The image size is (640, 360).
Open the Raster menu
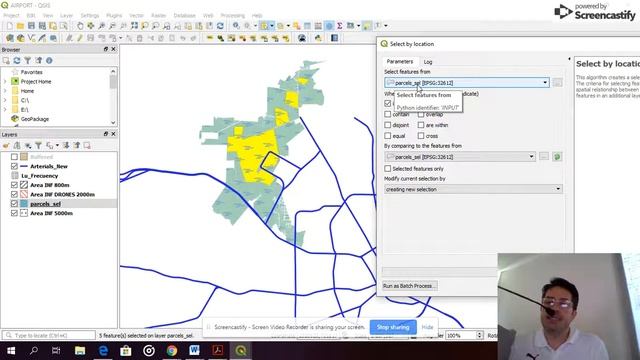[158, 16]
